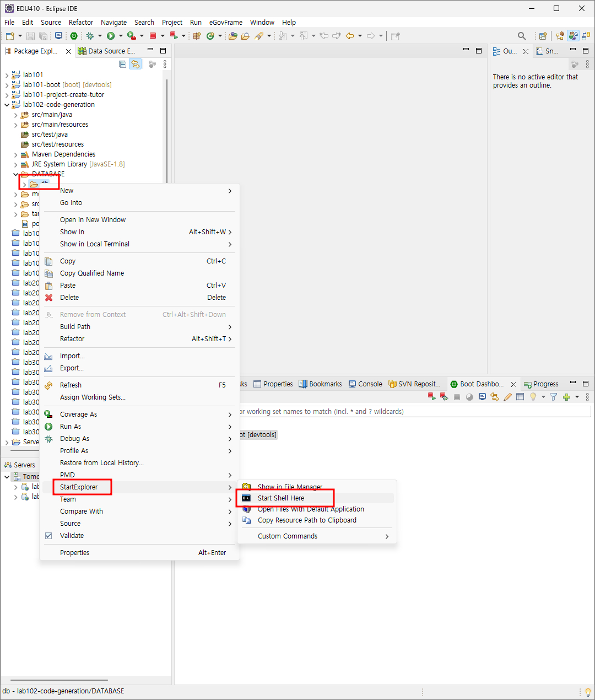Viewport: 595px width, 700px height.
Task: Maximize the editor area
Action: [479, 50]
